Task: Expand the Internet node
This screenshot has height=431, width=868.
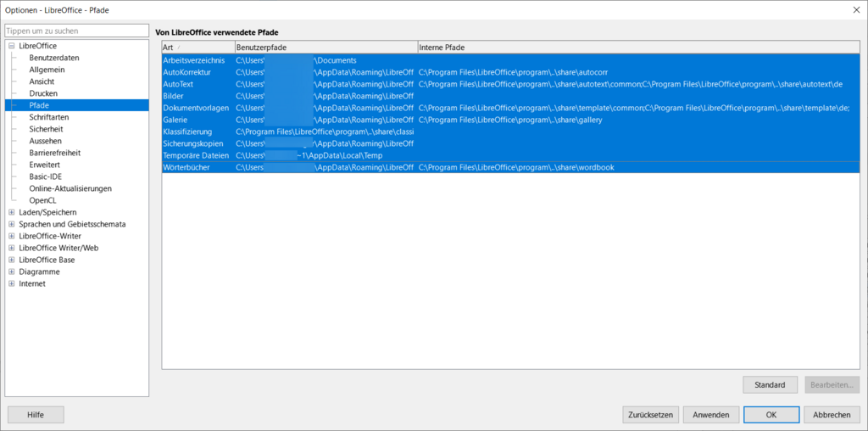Action: click(12, 283)
